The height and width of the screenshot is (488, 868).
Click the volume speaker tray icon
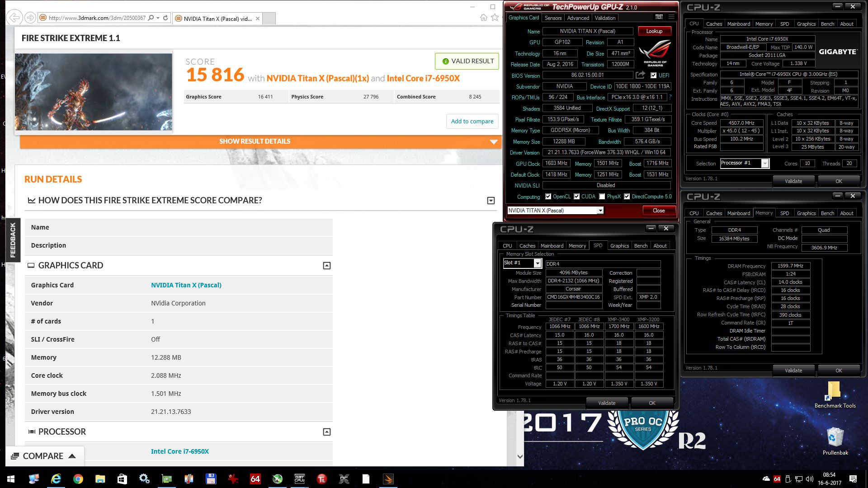tap(809, 479)
